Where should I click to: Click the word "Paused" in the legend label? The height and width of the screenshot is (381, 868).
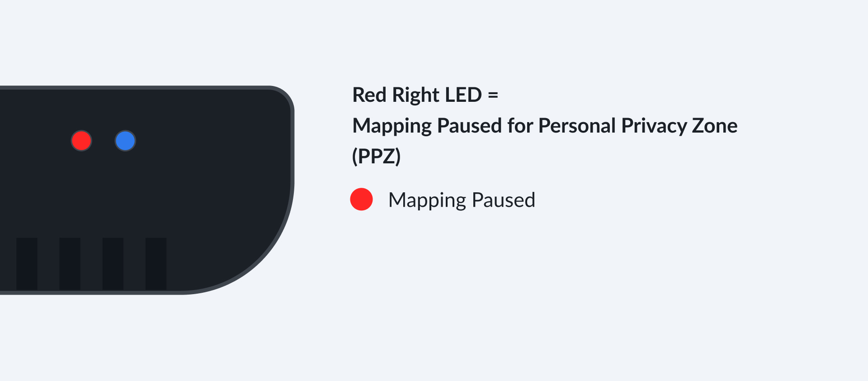pyautogui.click(x=503, y=200)
